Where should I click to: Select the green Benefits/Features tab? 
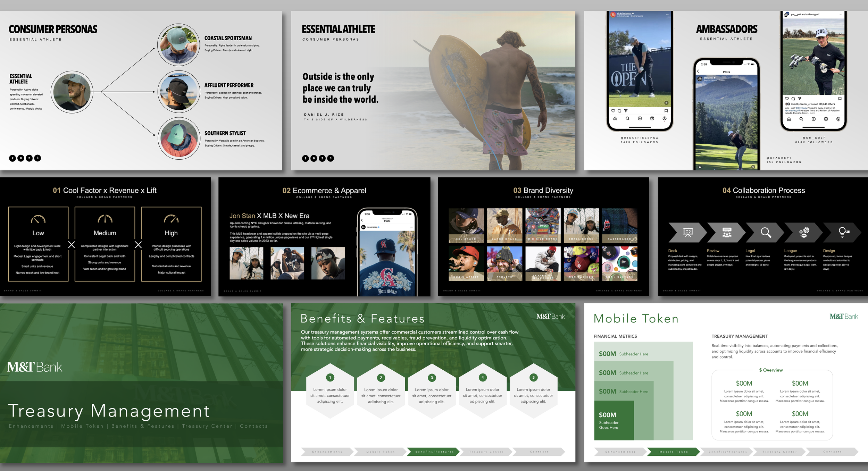coord(433,452)
